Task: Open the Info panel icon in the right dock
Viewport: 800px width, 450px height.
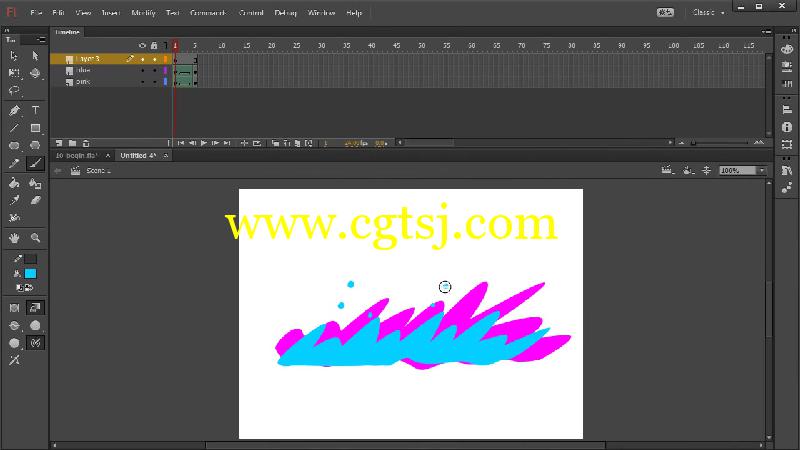Action: point(787,127)
